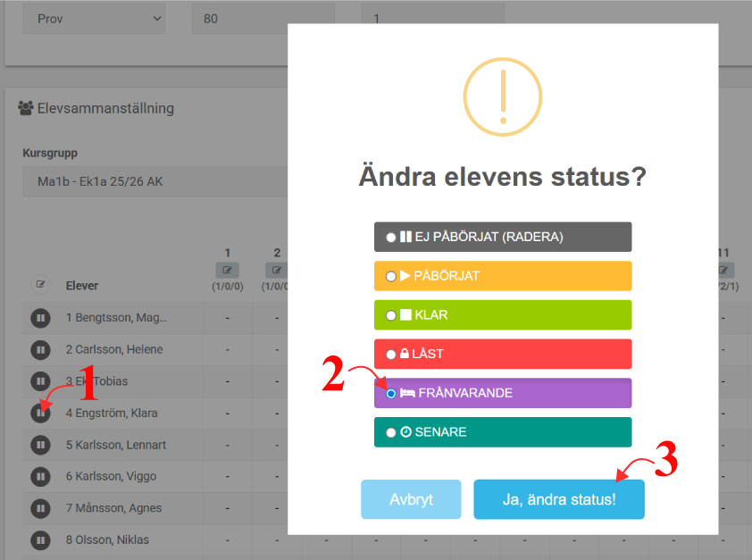Click the input field showing 80
The width and height of the screenshot is (752, 560).
pos(263,18)
